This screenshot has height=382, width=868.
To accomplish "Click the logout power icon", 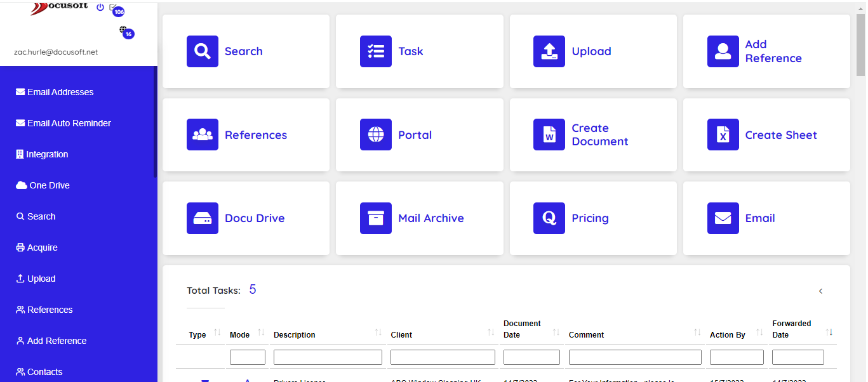I will (x=100, y=8).
